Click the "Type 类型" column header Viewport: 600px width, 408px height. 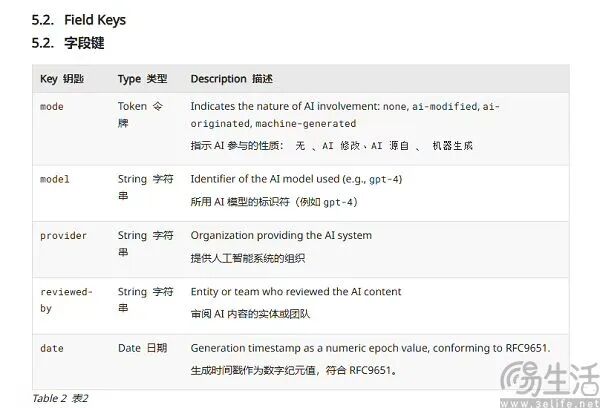pos(142,79)
